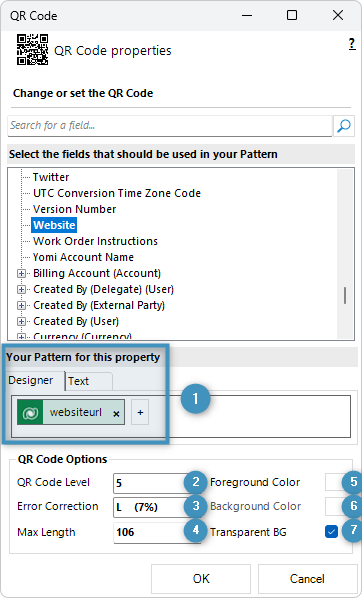Open the Foreground Color swatch
The image size is (362, 598).
point(337,482)
